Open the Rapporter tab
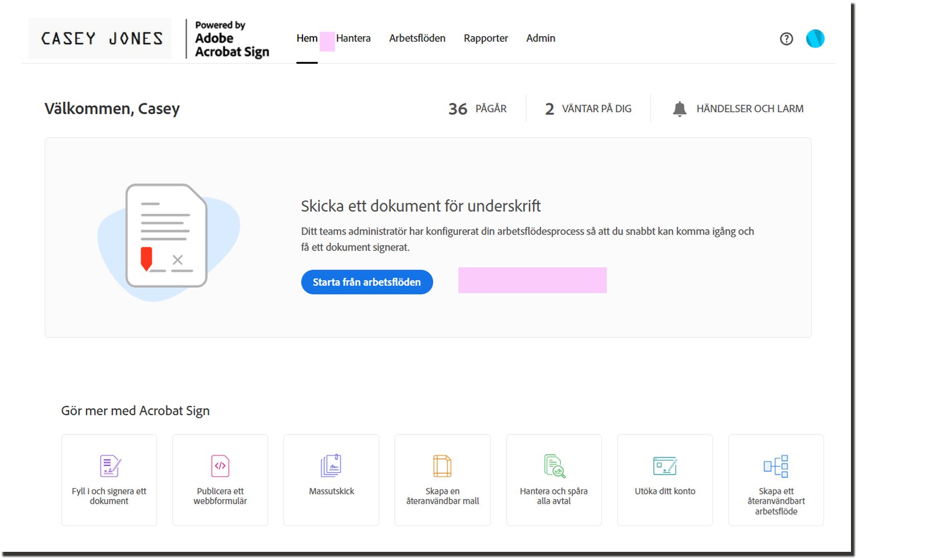This screenshot has height=560, width=947. (486, 38)
